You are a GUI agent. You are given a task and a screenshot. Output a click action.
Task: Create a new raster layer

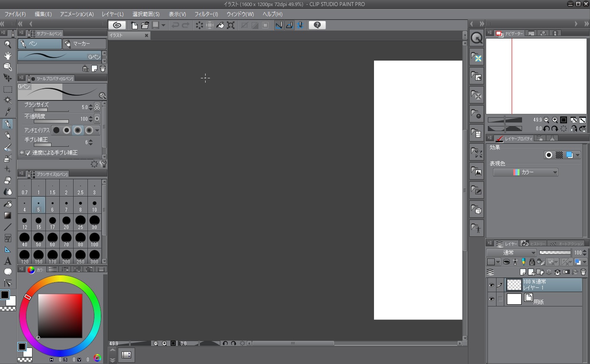[x=523, y=272]
